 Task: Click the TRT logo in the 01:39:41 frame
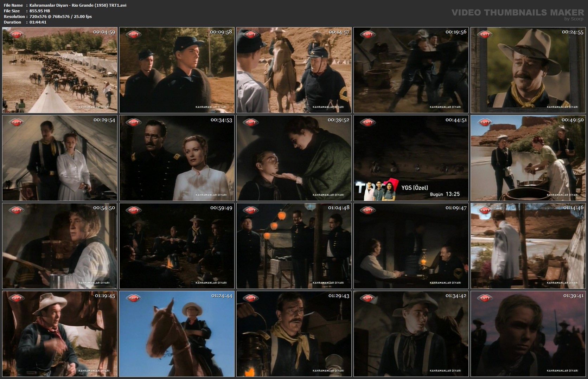coord(485,298)
